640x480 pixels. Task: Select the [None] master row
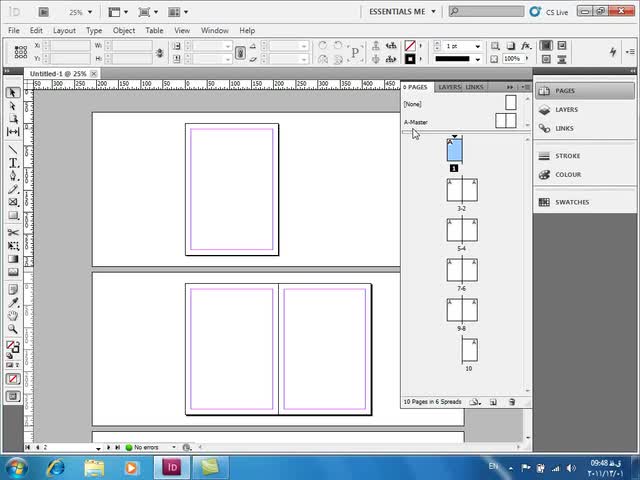461,104
